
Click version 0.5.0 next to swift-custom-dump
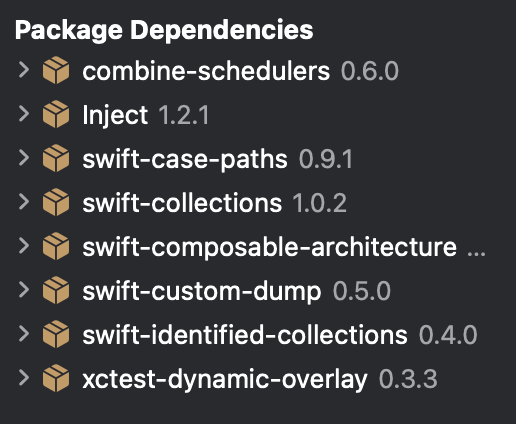362,291
